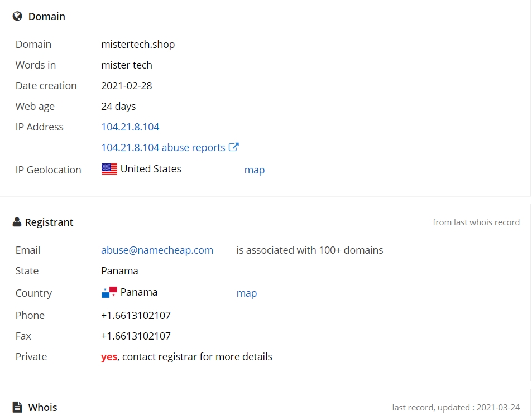This screenshot has width=532, height=416.
Task: Click 'from last whois record' note
Action: [476, 222]
